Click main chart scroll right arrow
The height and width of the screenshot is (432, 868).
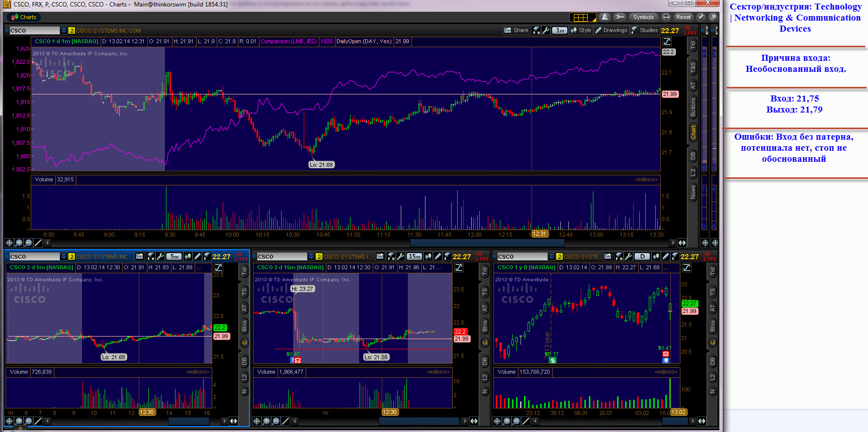673,243
